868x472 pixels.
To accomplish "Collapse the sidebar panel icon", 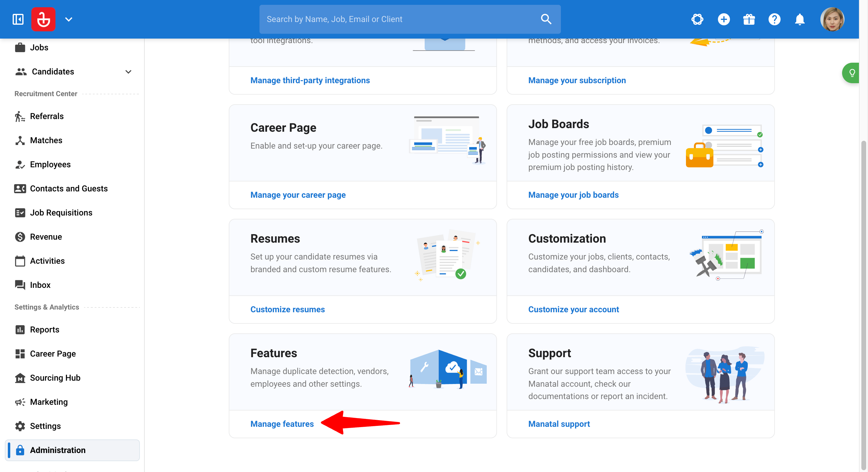I will [18, 19].
